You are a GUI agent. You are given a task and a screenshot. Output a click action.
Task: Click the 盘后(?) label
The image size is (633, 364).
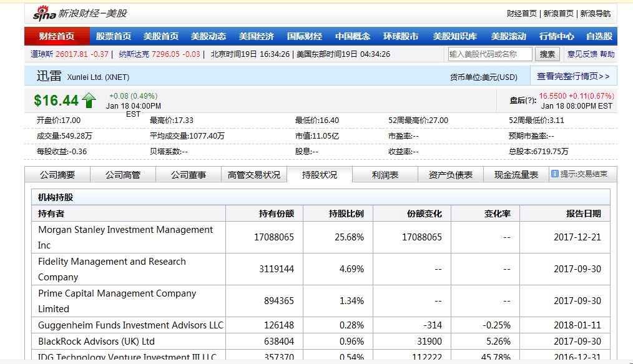click(x=523, y=101)
